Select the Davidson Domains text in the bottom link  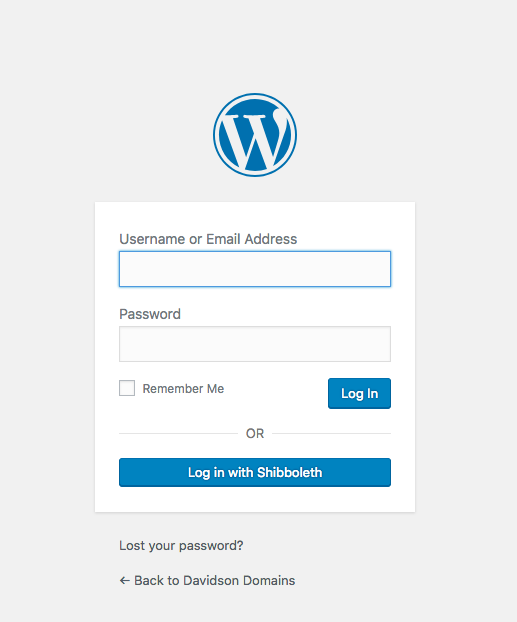coord(239,581)
